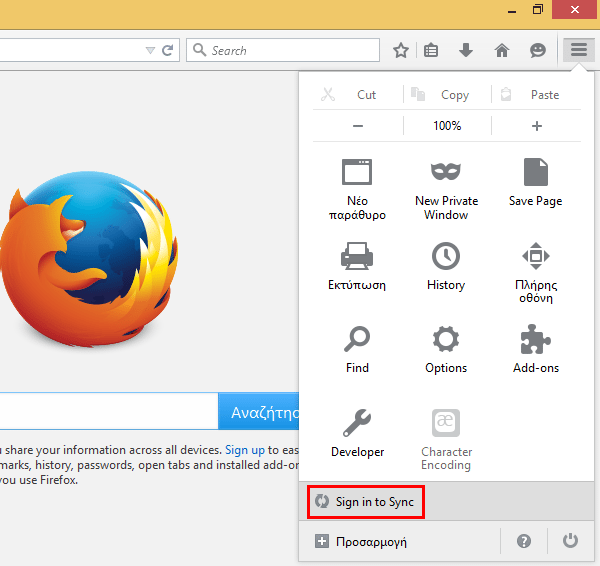Reload page with the refresh arrow

(168, 50)
